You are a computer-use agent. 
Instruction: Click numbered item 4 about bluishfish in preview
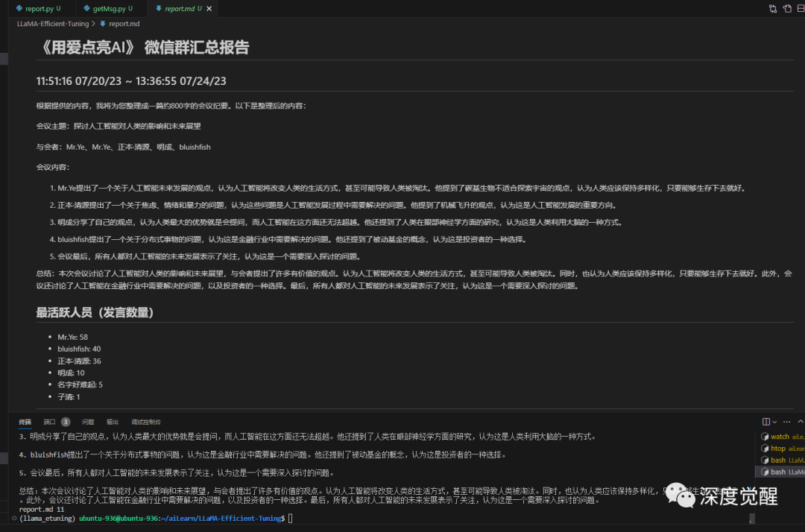tap(288, 240)
